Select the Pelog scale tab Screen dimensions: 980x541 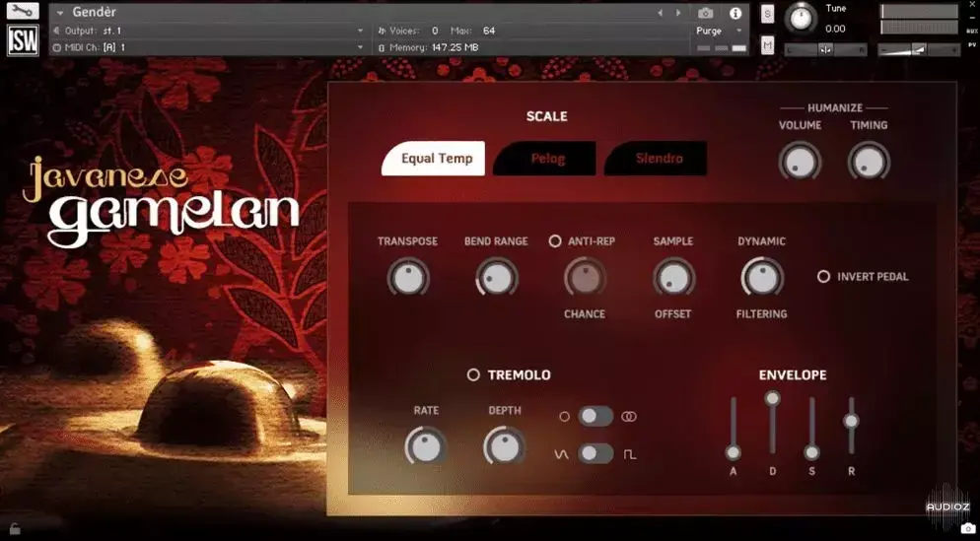pos(544,158)
